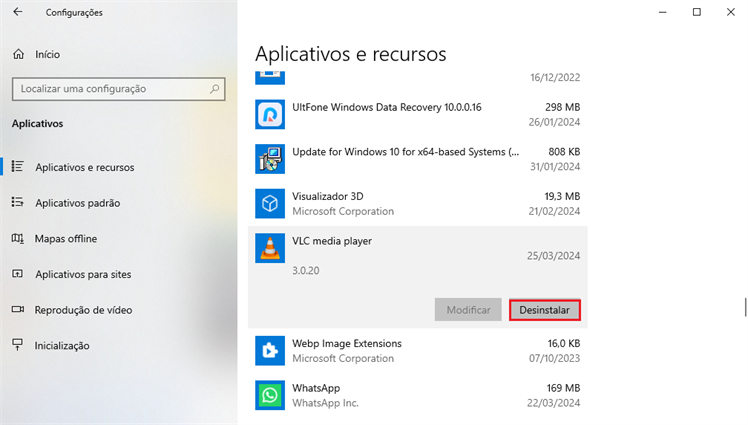
Task: Minimize the Configurações window
Action: [x=663, y=12]
